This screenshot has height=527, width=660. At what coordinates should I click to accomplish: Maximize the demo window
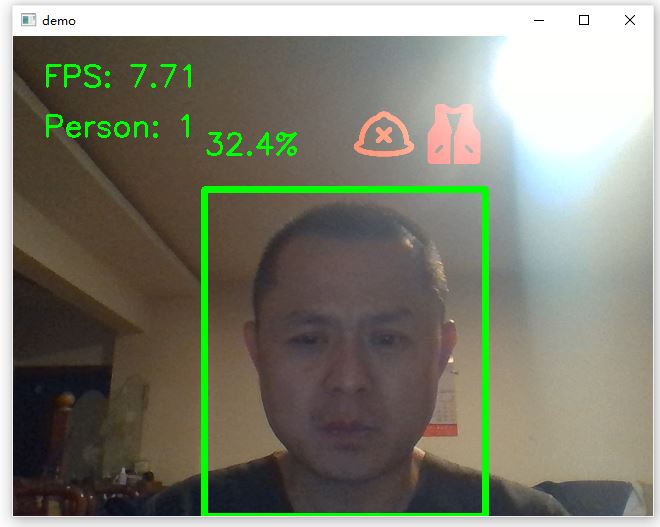584,20
